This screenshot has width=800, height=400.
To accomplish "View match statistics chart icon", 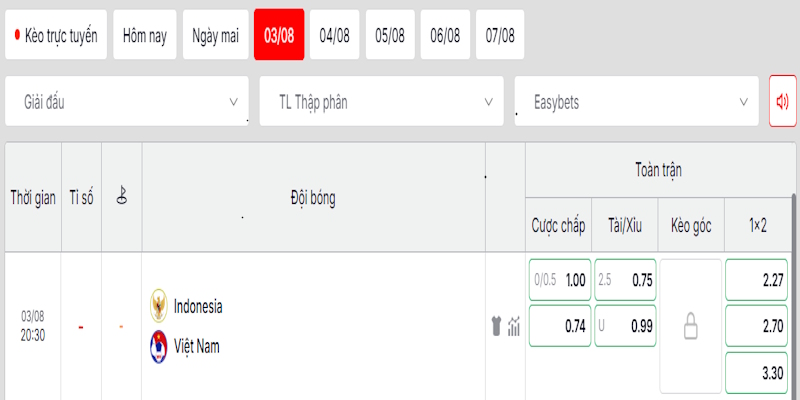I will tap(514, 326).
